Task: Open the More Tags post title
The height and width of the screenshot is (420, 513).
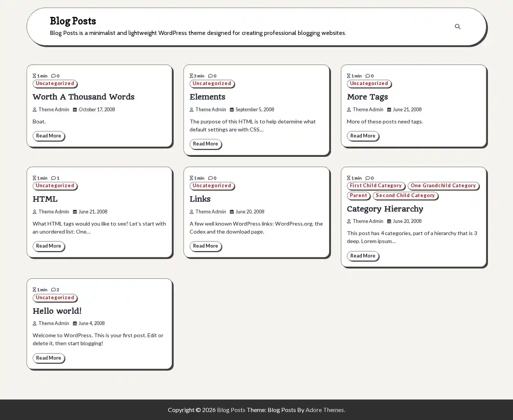Action: click(367, 97)
